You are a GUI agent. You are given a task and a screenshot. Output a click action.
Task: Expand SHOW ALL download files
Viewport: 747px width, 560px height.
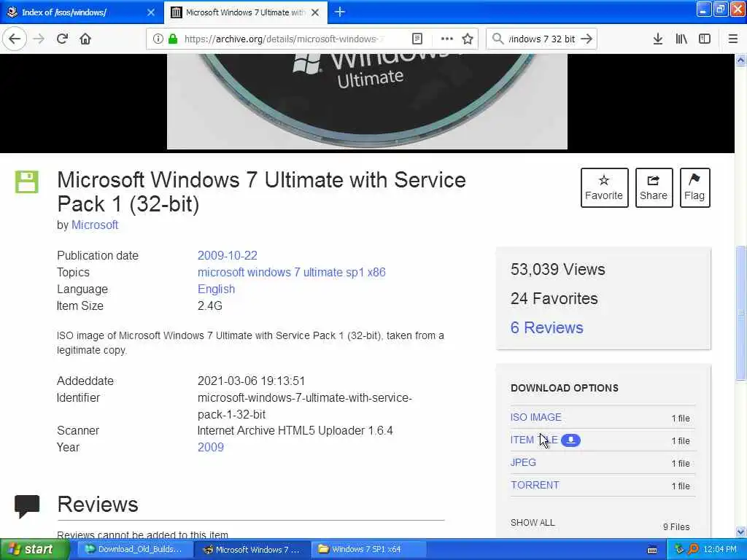(x=533, y=522)
